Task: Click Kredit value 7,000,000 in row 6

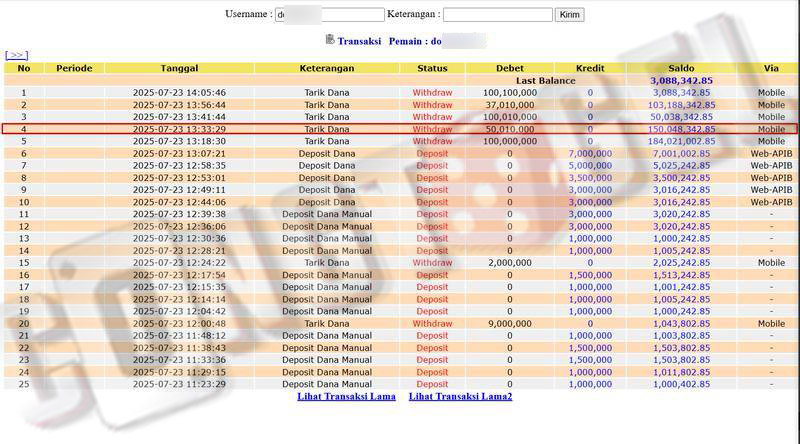Action: [589, 154]
